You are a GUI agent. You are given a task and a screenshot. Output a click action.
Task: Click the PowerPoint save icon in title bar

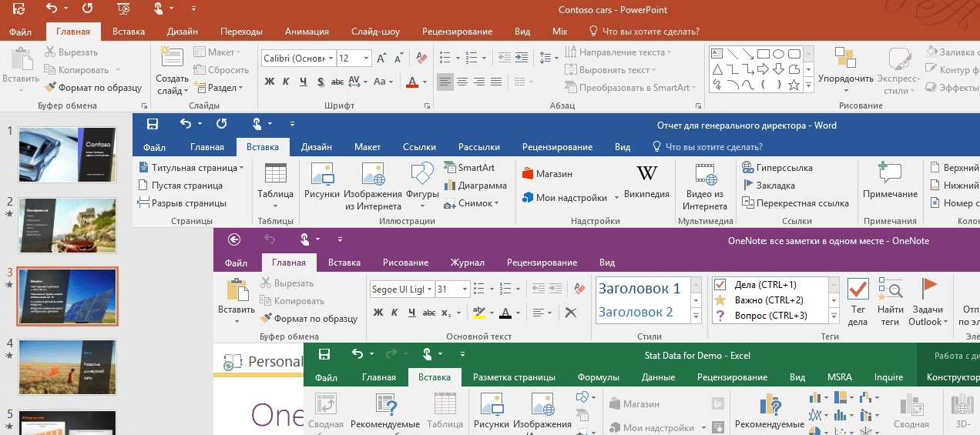tap(18, 10)
